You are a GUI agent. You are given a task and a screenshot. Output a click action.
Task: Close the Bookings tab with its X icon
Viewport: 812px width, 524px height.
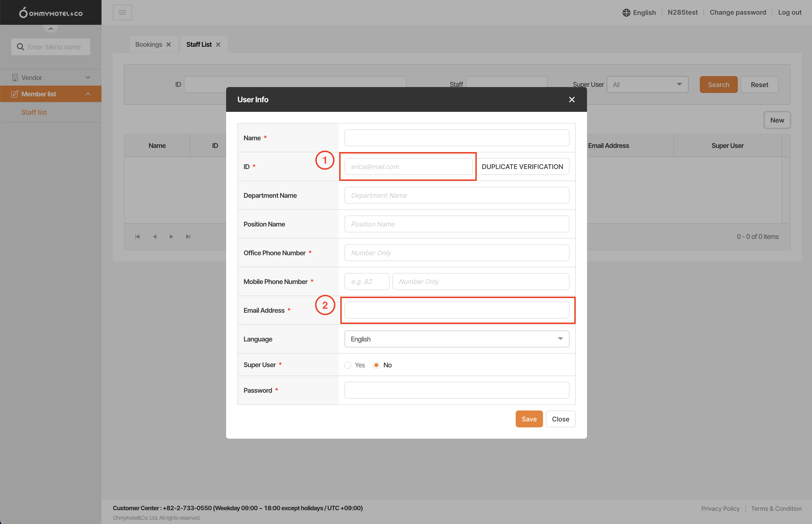point(169,45)
